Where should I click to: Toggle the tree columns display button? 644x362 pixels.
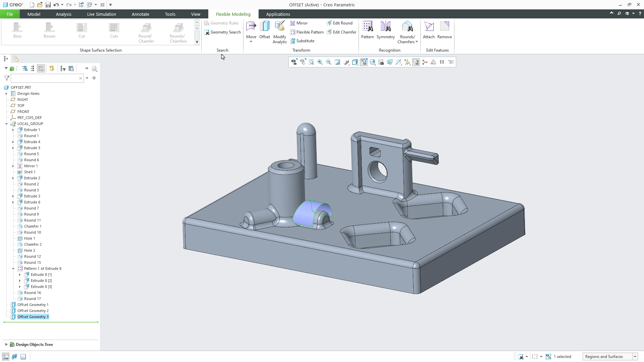click(41, 68)
